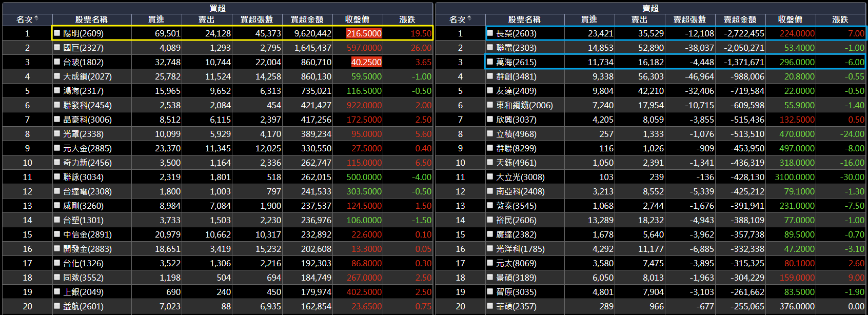Enable the 鴻海(2317) checkbox

pyautogui.click(x=57, y=90)
